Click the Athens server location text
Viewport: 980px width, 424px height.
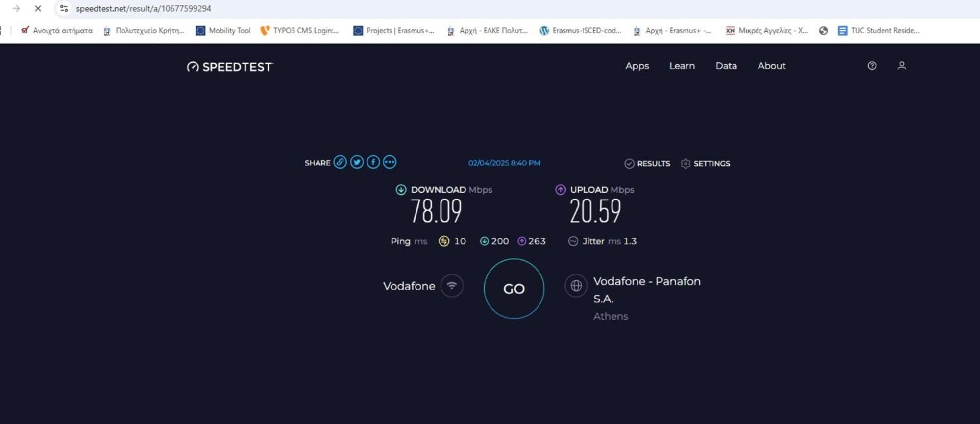click(x=611, y=316)
